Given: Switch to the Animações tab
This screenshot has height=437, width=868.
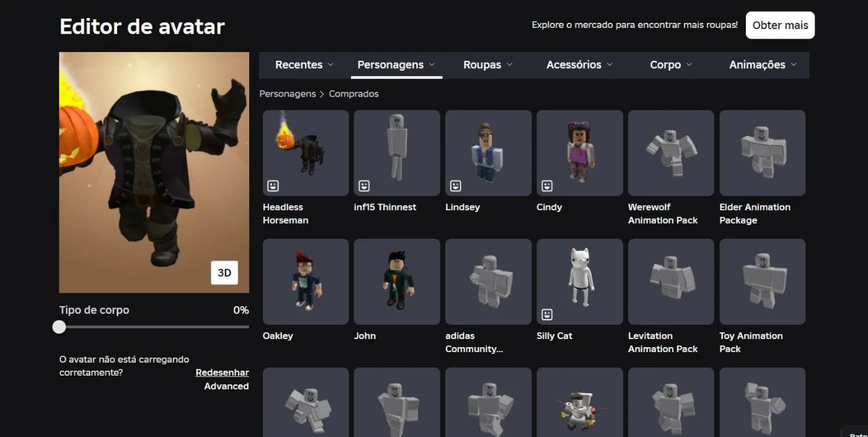Looking at the screenshot, I should [763, 64].
